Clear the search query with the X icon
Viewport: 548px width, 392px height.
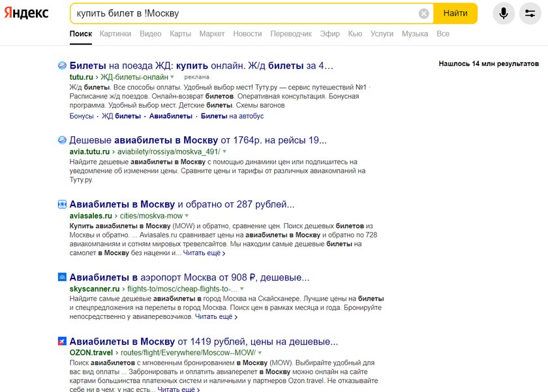tap(423, 14)
